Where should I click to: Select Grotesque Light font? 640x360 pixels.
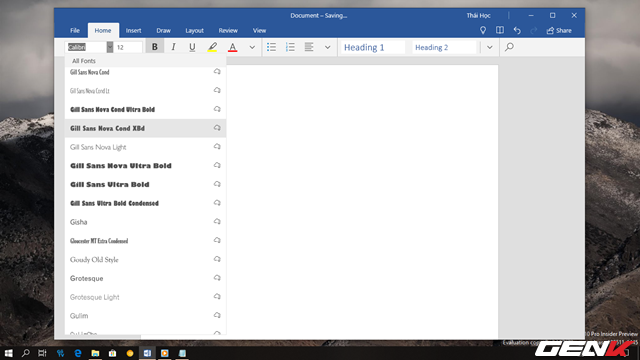click(x=145, y=297)
